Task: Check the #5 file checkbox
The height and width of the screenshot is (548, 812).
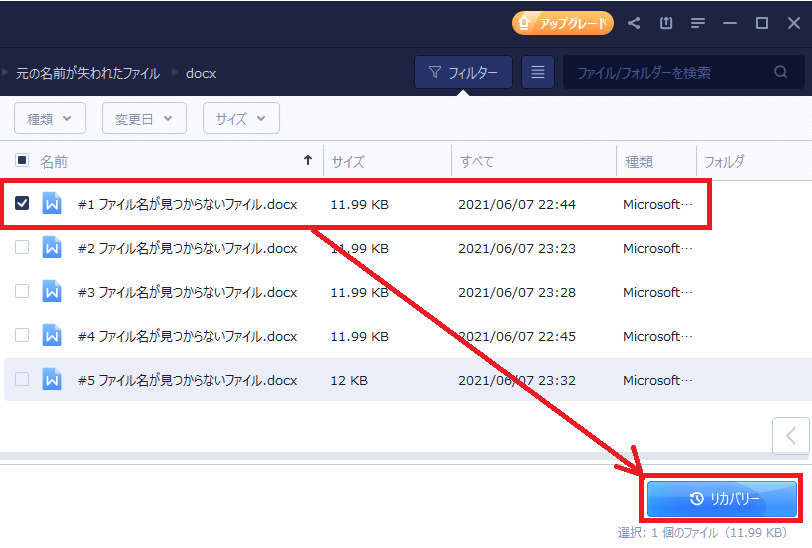Action: pyautogui.click(x=22, y=379)
